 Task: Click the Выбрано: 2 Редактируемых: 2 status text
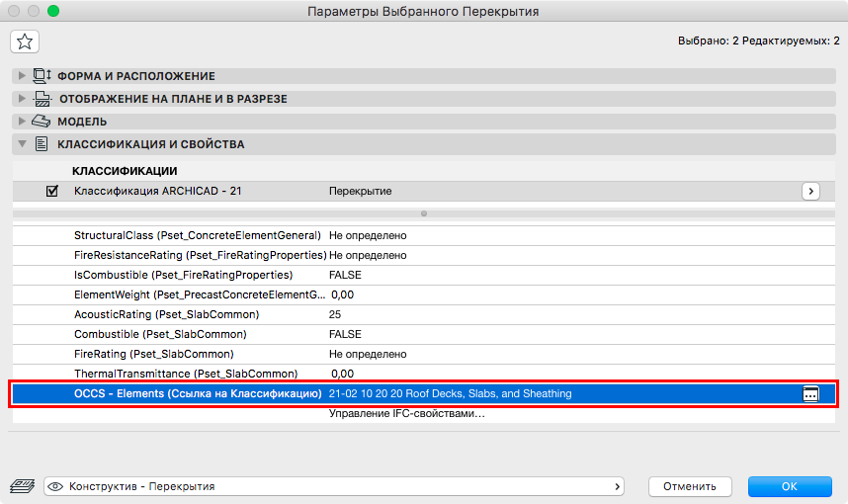click(759, 41)
